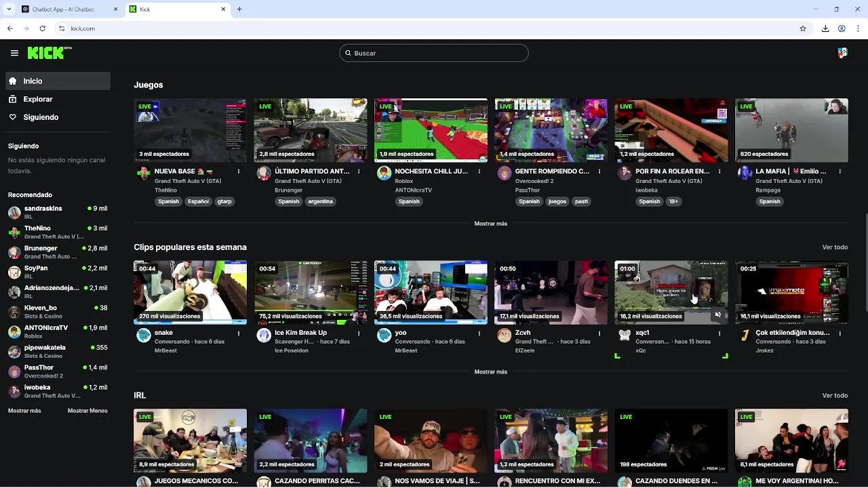Open JUEGOS MECANICOS IRL stream thumbnail

click(x=191, y=441)
